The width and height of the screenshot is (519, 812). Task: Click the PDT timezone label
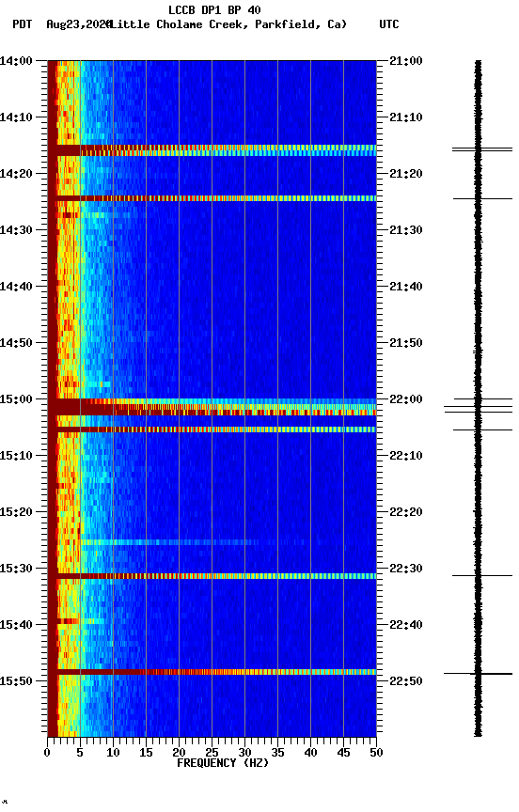coord(23,24)
